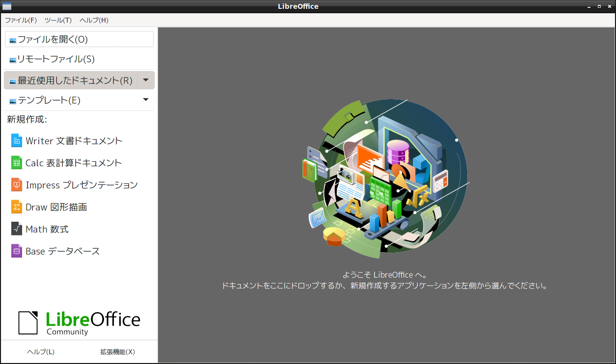Create a Base データベース
Screen dimensions: 616x364
click(x=79, y=251)
